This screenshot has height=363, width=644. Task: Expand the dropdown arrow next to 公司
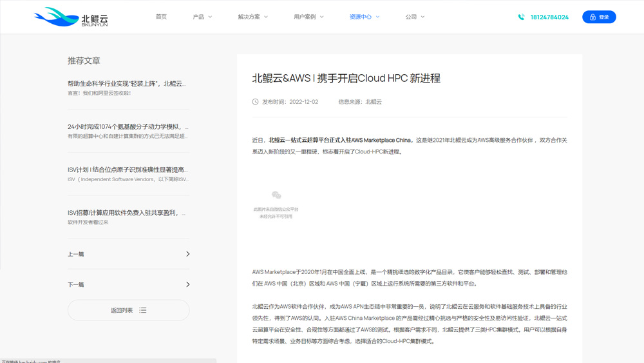[422, 17]
